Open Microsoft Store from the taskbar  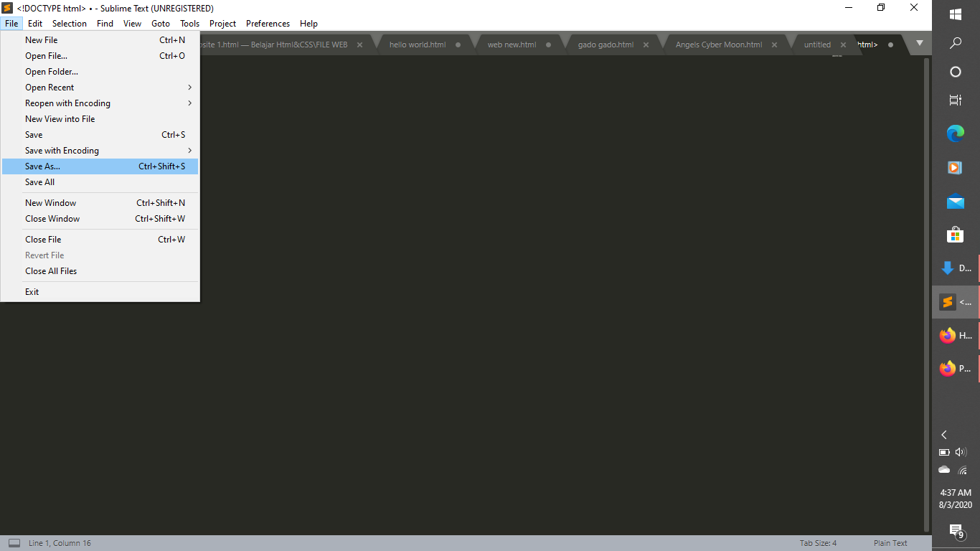[955, 235]
